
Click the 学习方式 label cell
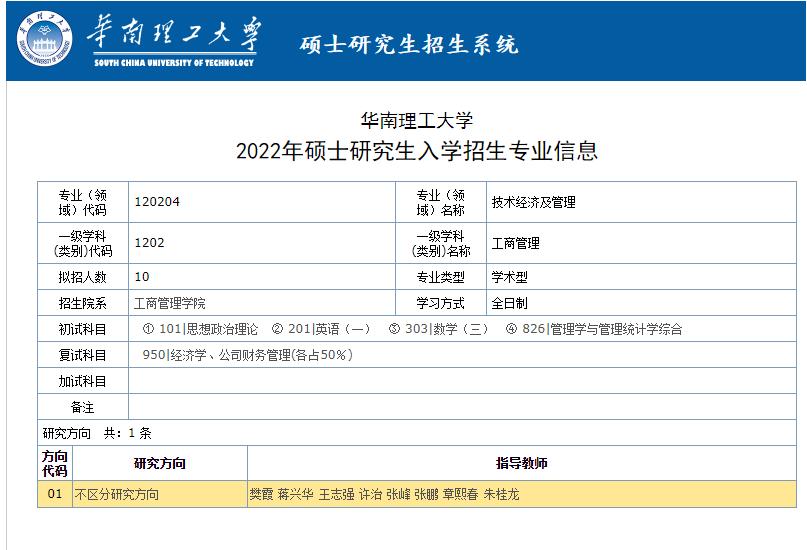pos(441,303)
